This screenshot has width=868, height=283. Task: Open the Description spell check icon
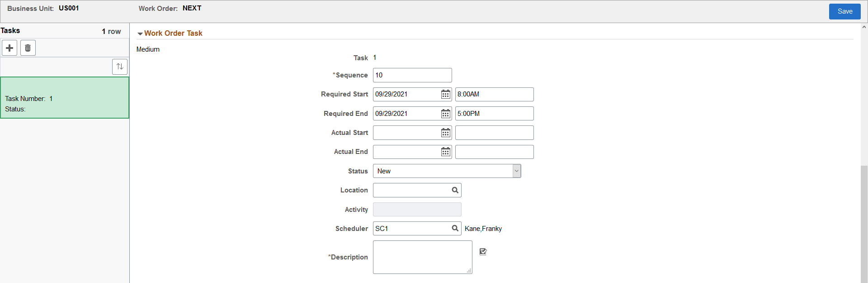[x=483, y=252]
